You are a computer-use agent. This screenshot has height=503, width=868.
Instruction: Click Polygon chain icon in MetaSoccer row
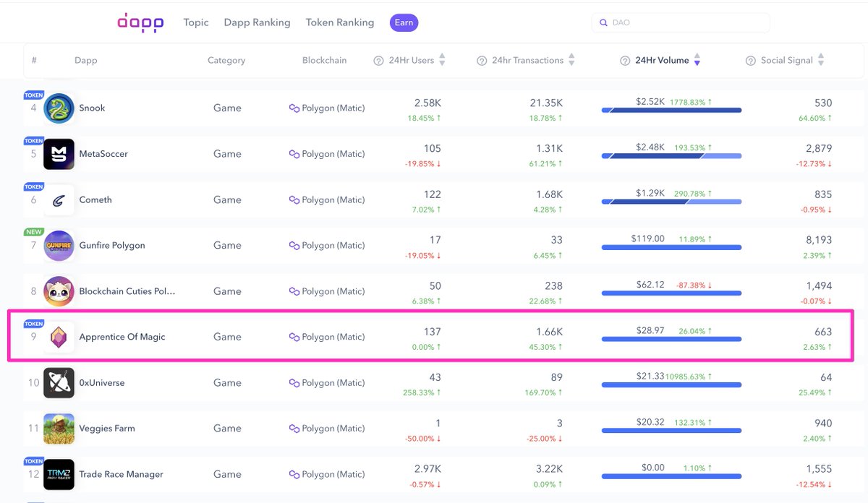click(x=294, y=154)
